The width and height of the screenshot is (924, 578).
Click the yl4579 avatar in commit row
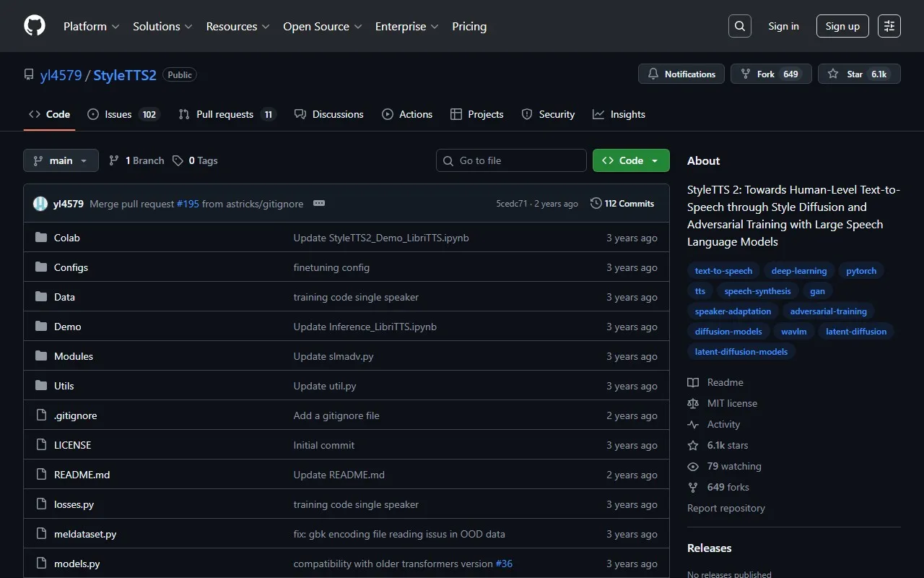[40, 204]
